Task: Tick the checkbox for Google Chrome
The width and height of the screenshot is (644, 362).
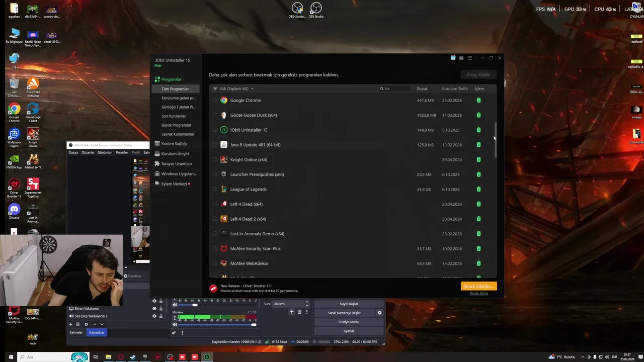Action: click(215, 101)
